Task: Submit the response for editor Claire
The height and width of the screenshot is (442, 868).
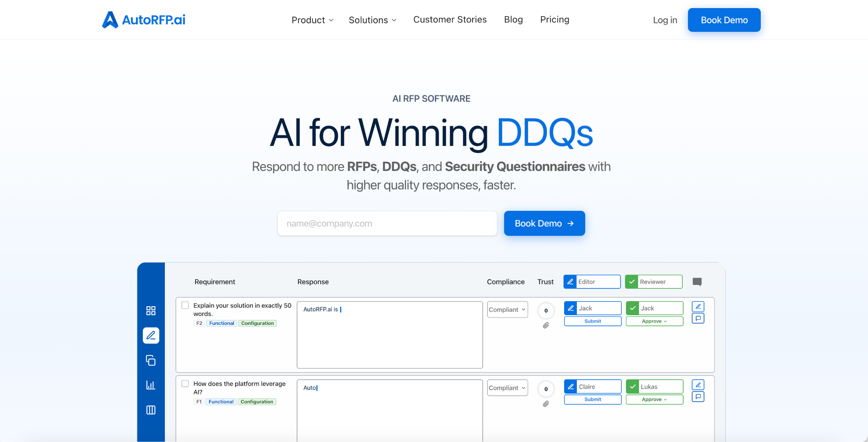Action: point(593,400)
